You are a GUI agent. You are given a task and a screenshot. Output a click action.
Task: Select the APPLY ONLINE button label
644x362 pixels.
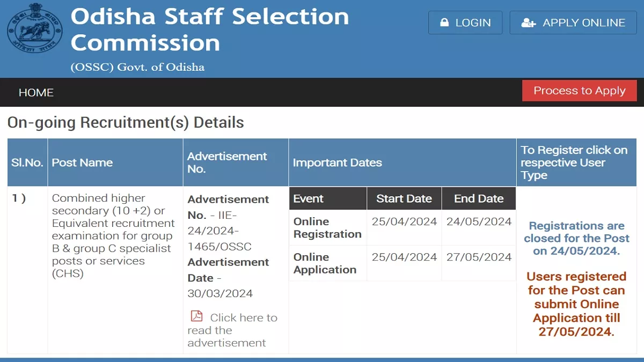(583, 23)
